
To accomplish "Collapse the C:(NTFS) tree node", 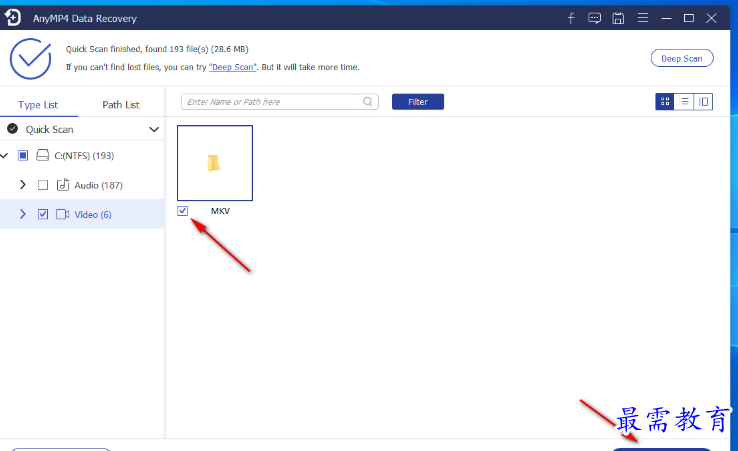I will (4, 155).
